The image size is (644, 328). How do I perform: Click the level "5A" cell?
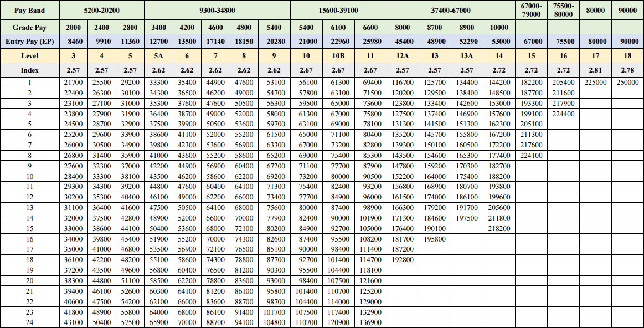pyautogui.click(x=158, y=55)
